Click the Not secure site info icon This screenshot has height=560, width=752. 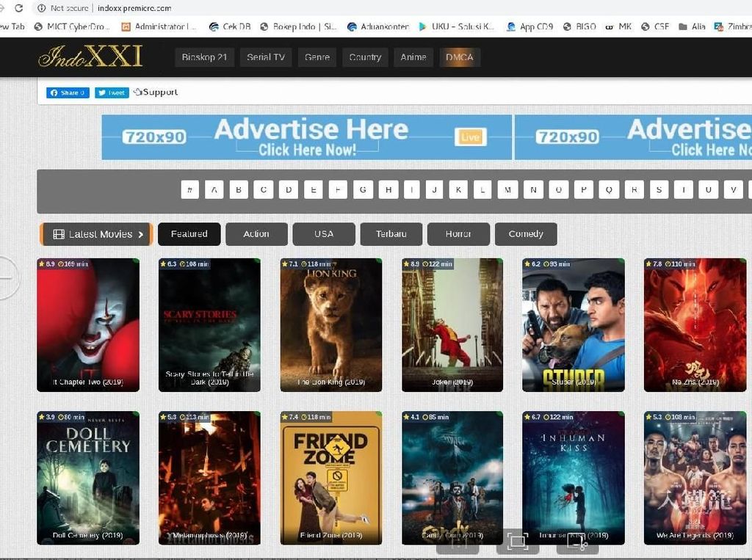pos(42,8)
